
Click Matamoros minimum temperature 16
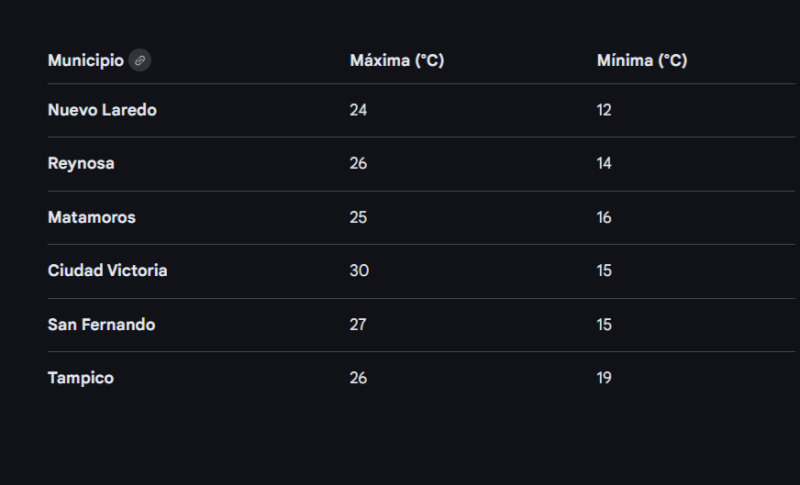point(604,217)
